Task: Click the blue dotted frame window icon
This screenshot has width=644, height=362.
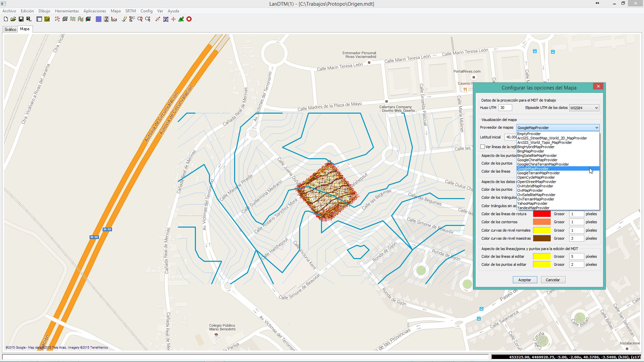Action: click(x=39, y=19)
